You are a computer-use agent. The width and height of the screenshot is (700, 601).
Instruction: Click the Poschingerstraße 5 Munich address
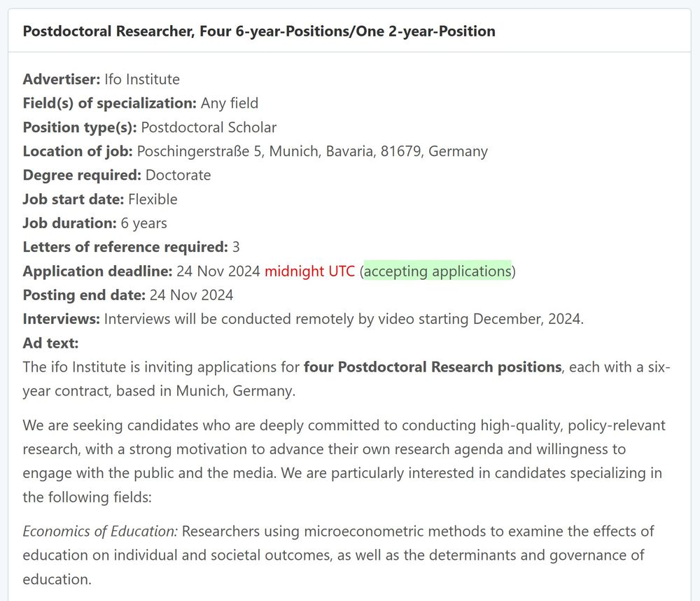tap(312, 151)
